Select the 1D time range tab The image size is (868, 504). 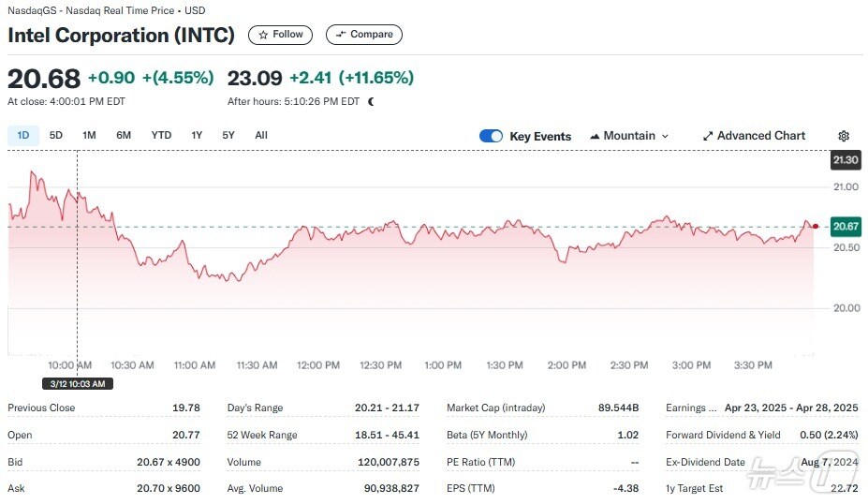(23, 135)
